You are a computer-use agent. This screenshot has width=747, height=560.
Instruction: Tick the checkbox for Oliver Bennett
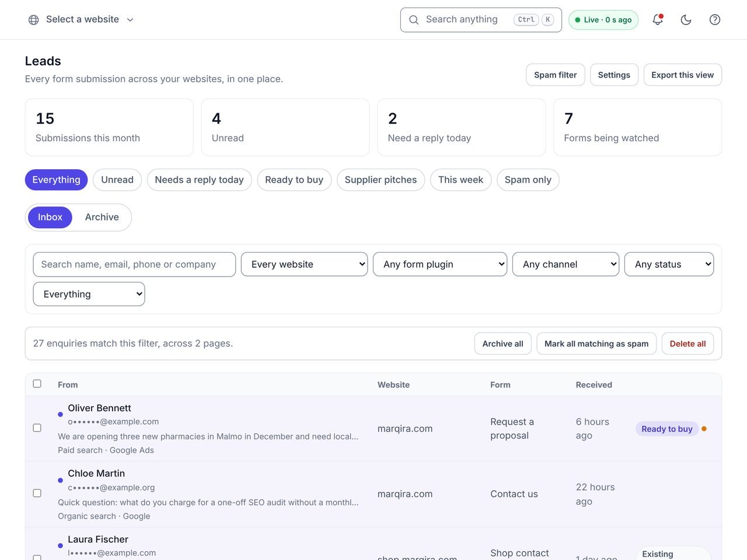tap(37, 428)
